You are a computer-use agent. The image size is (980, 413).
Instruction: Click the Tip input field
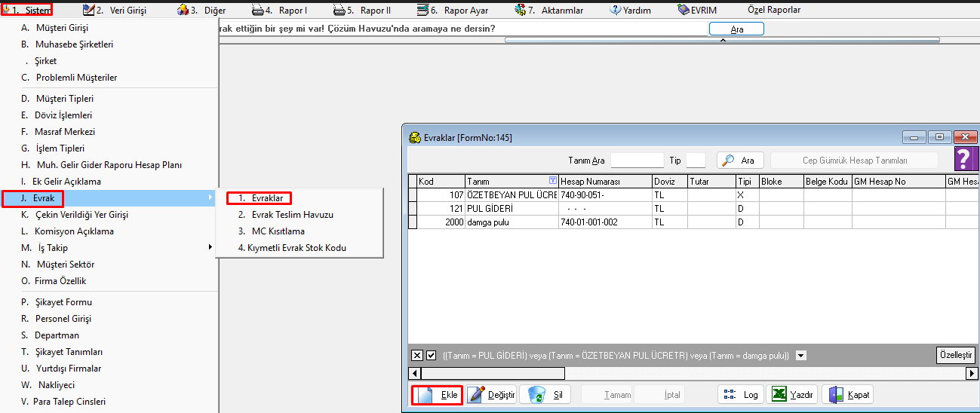point(696,161)
